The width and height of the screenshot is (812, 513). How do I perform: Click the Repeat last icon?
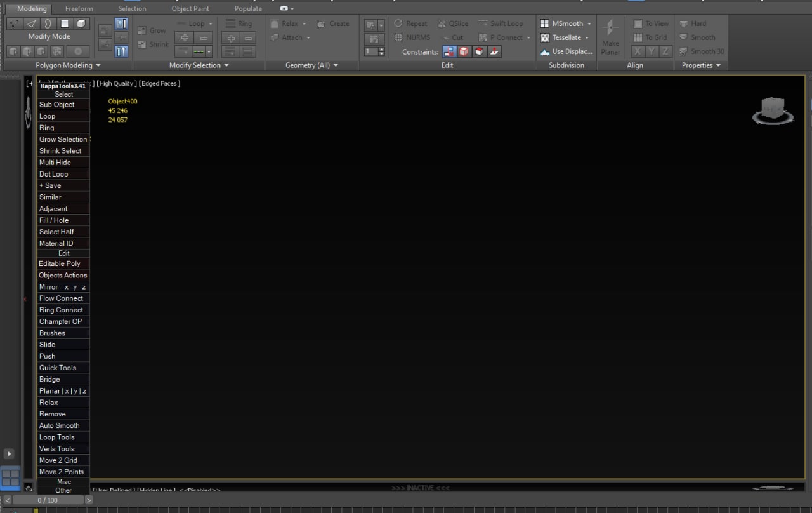click(x=399, y=23)
